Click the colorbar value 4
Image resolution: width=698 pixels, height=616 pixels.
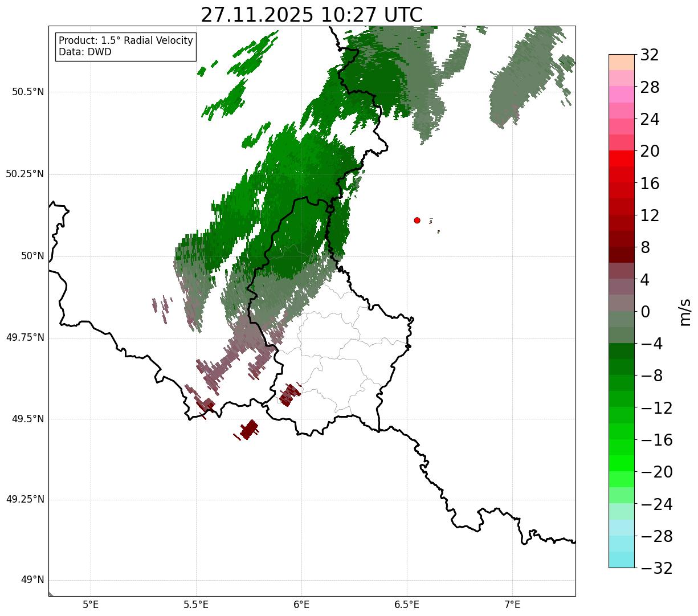(x=645, y=280)
